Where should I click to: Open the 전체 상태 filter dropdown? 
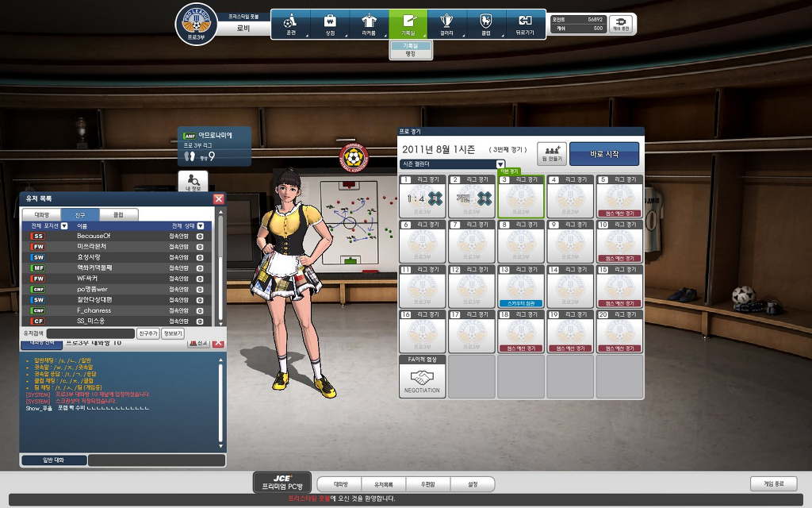200,226
